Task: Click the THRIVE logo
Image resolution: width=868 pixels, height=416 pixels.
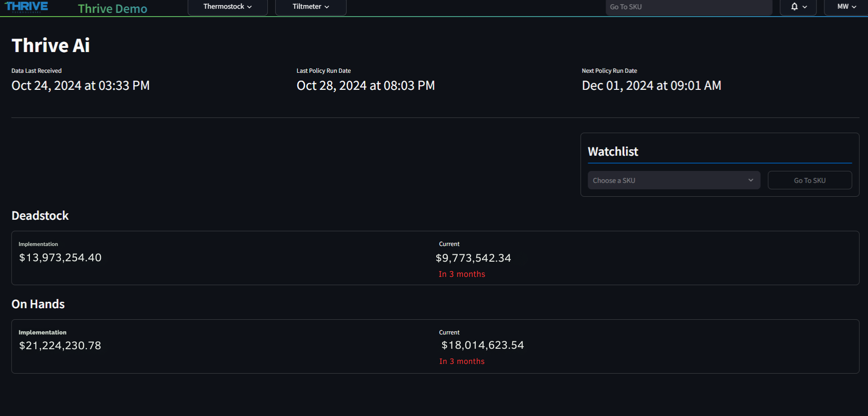Action: tap(27, 7)
